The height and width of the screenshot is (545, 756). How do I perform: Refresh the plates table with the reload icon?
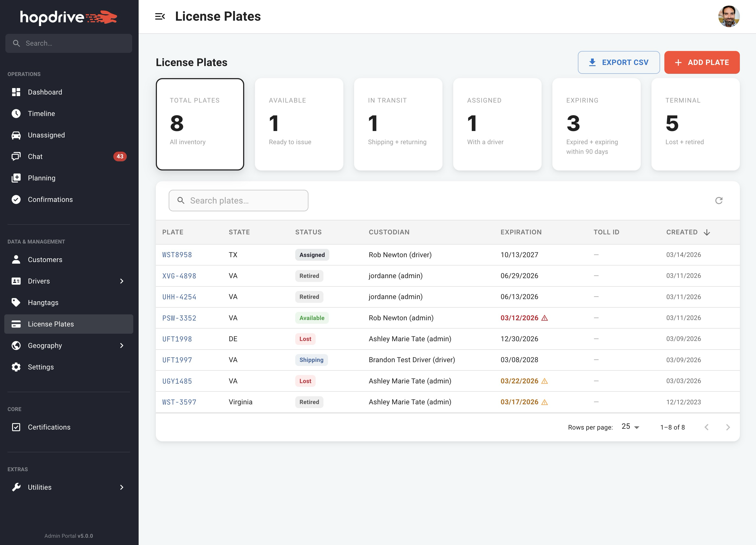pyautogui.click(x=719, y=200)
